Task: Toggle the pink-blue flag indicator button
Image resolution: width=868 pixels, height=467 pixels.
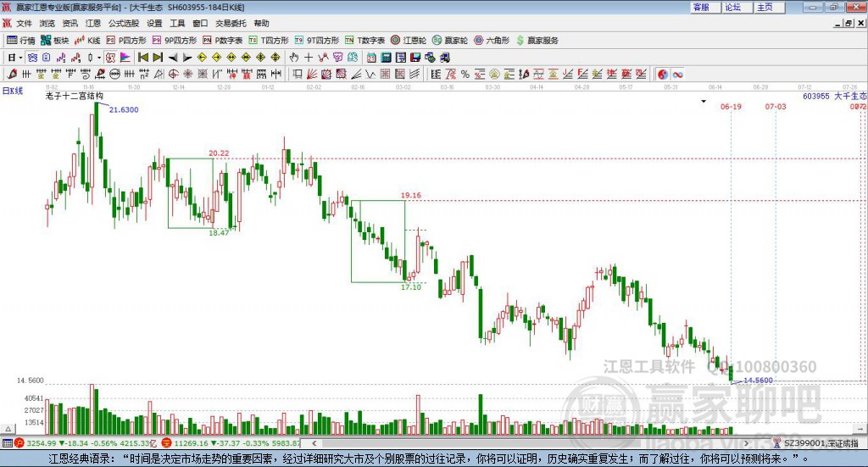Action: coord(125,58)
